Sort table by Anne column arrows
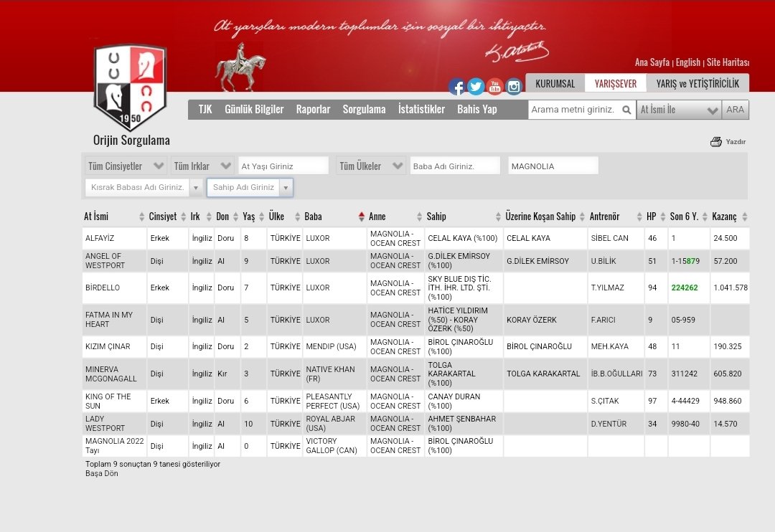The image size is (775, 532). (419, 217)
